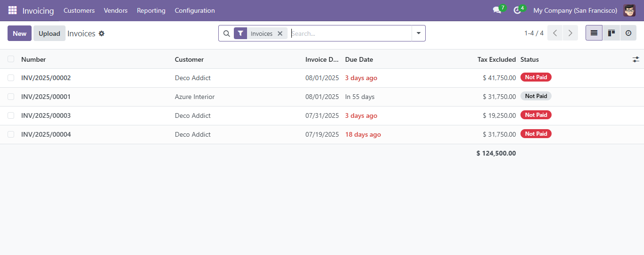Image resolution: width=644 pixels, height=255 pixels.
Task: Sort by the Status column header
Action: tap(529, 59)
